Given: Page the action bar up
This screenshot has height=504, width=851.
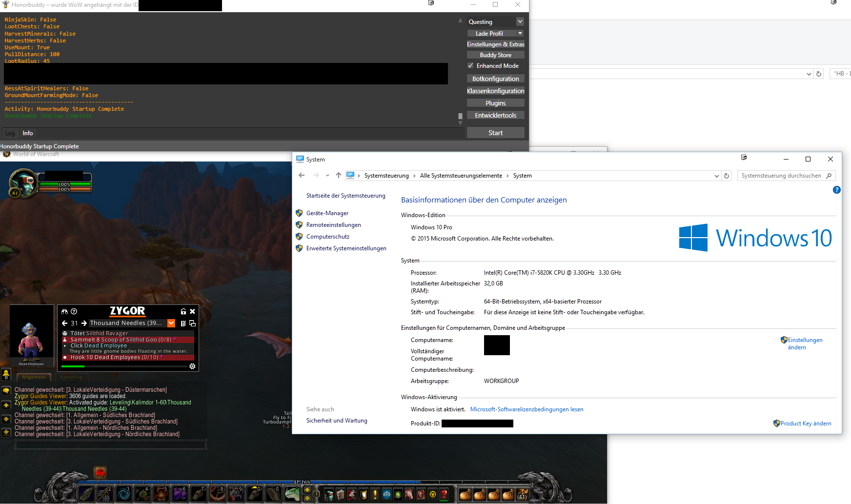Looking at the screenshot, I should tap(307, 489).
